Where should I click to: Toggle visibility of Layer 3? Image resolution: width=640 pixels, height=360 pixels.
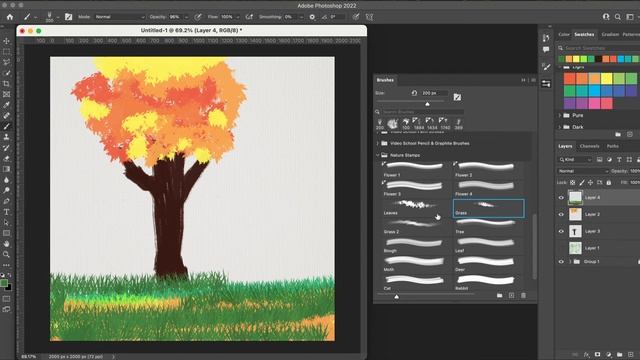click(x=561, y=231)
